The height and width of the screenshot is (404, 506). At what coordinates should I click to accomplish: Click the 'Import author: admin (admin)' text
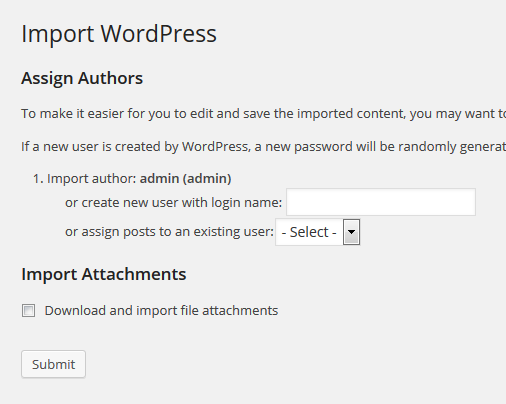[139, 179]
